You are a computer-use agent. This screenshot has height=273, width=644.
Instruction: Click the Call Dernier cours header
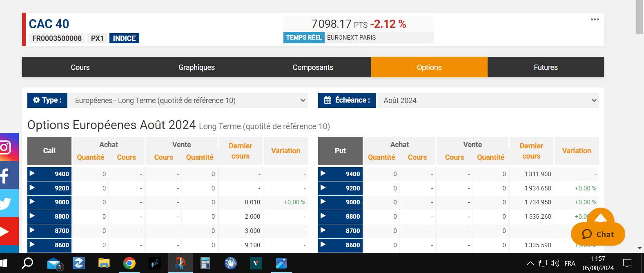[241, 151]
